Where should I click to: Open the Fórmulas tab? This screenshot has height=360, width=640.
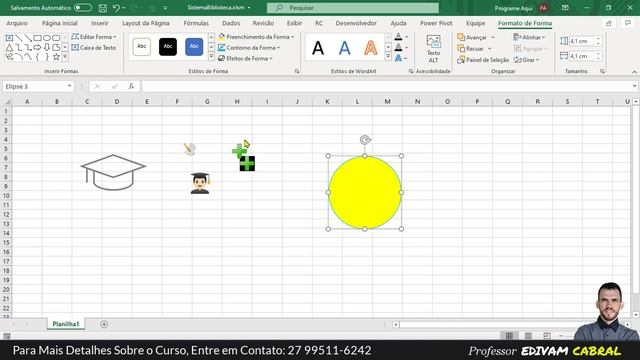[196, 24]
